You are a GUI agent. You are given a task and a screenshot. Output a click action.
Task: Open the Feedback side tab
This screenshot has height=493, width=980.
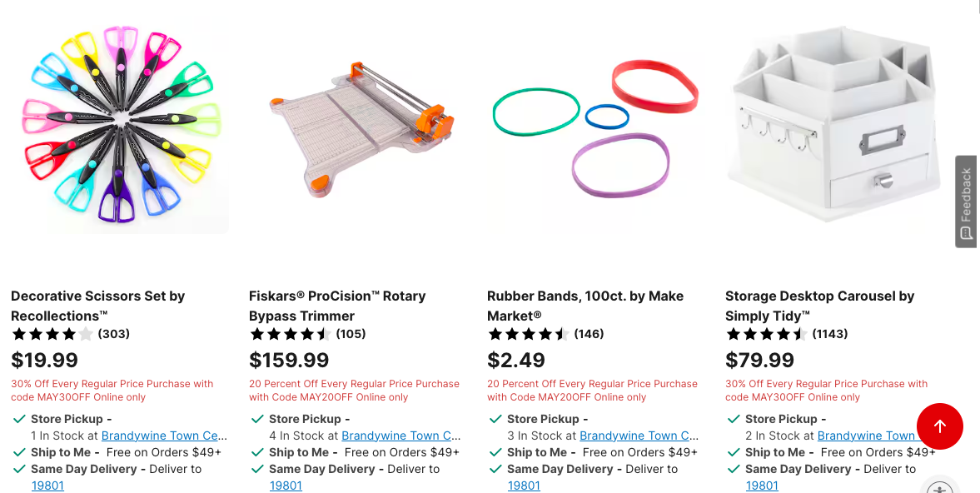coord(966,202)
